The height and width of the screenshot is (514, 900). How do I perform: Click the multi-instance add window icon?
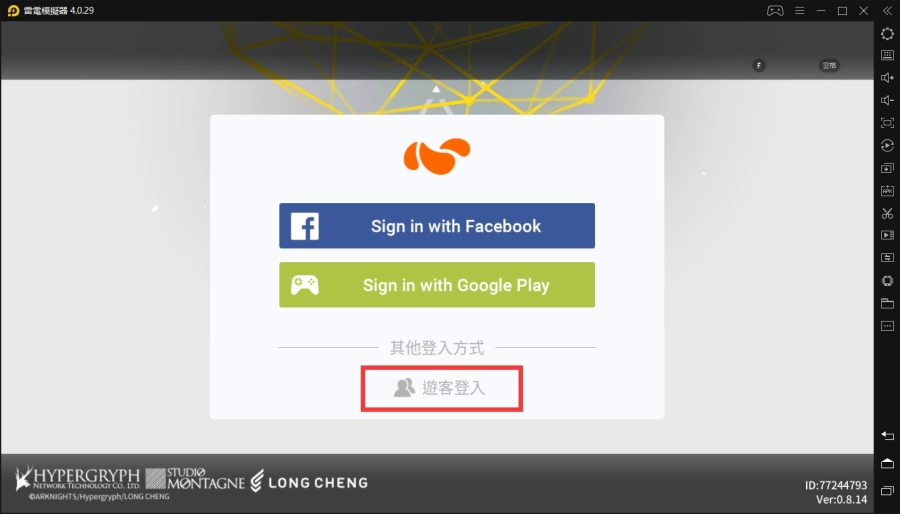point(887,168)
